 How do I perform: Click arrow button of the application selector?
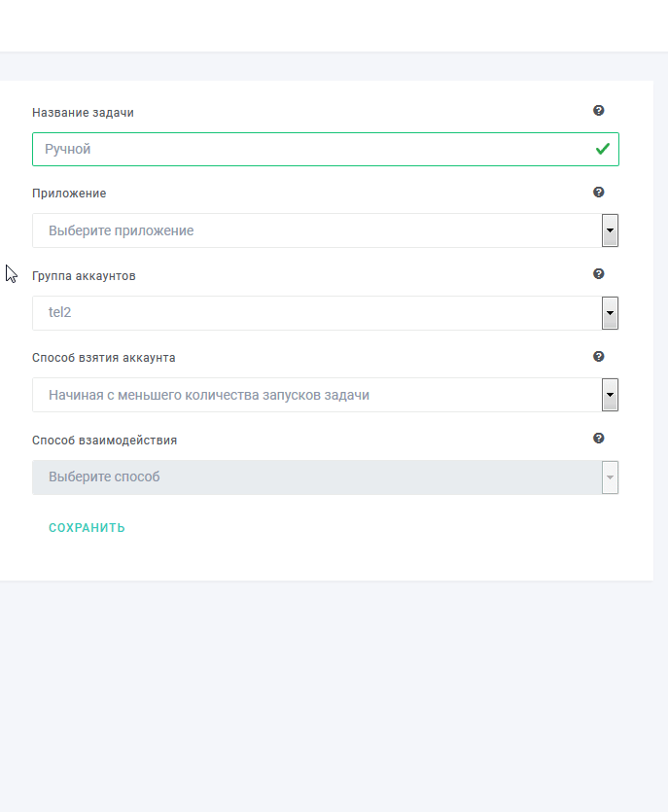point(610,230)
